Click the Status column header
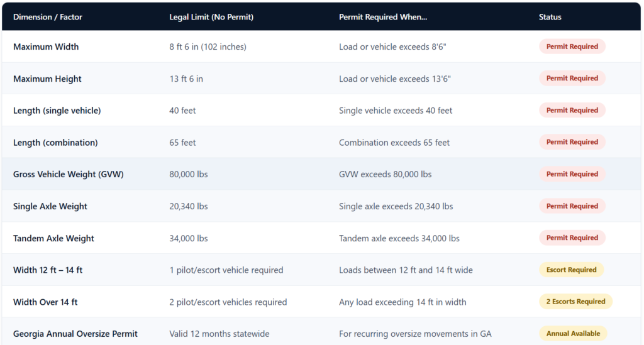 point(550,17)
